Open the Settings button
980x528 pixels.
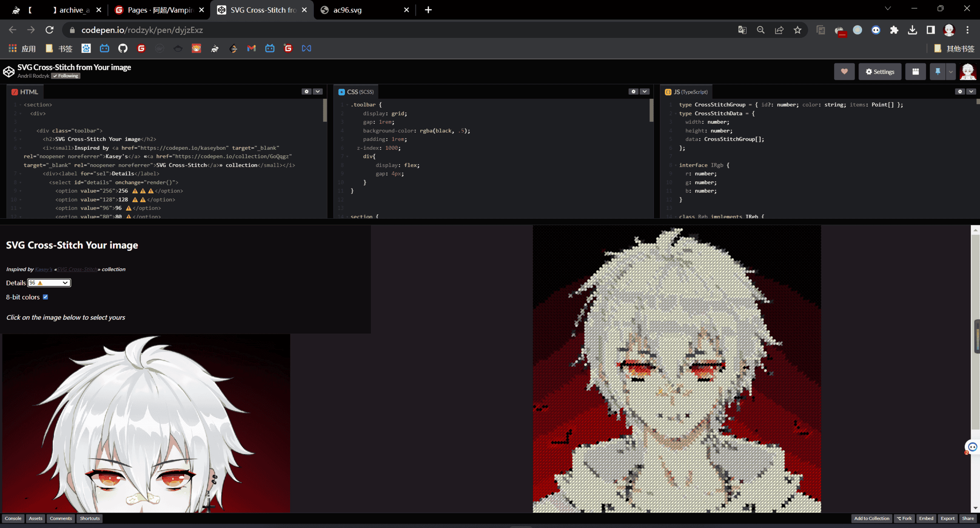click(880, 71)
